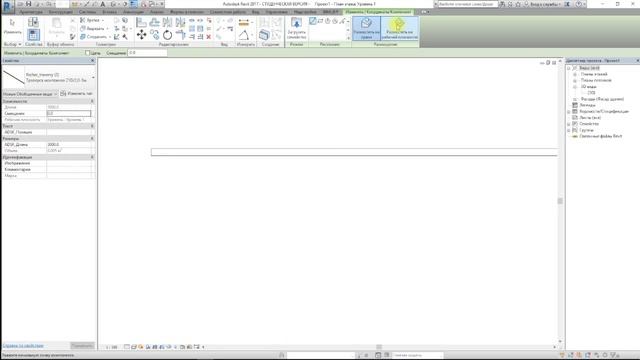This screenshot has height=360, width=640.
Task: Switch to the Systems ribbon tab
Action: [88, 12]
